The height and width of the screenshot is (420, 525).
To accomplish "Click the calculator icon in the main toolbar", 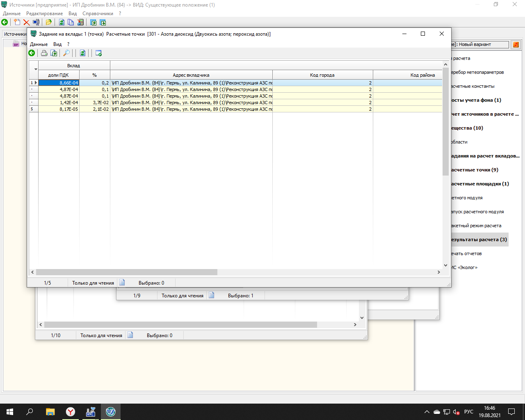I will (x=80, y=22).
